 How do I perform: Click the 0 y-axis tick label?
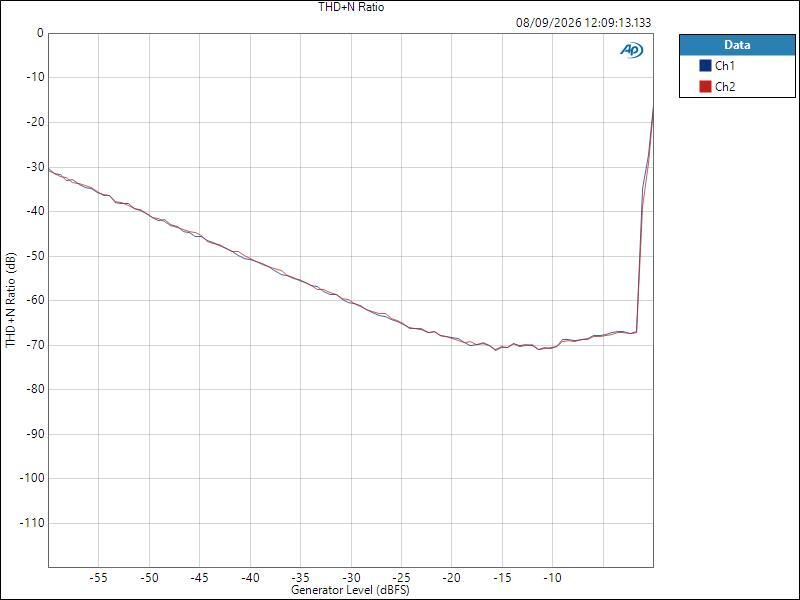40,33
